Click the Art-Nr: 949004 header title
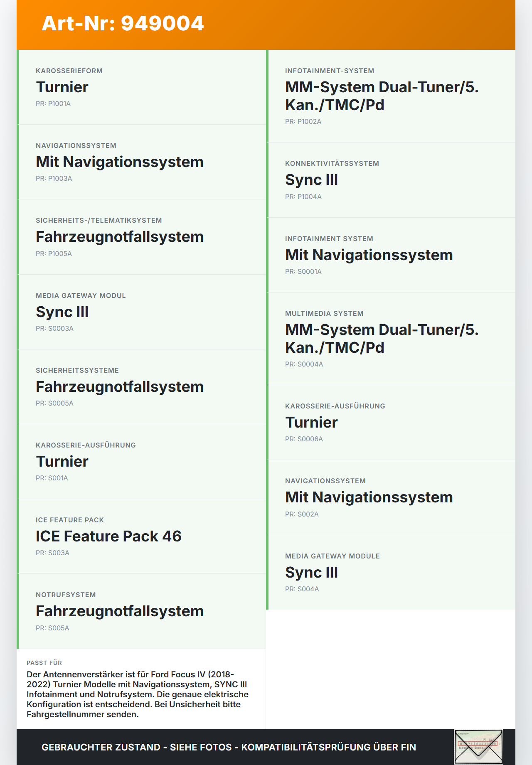 pos(123,23)
